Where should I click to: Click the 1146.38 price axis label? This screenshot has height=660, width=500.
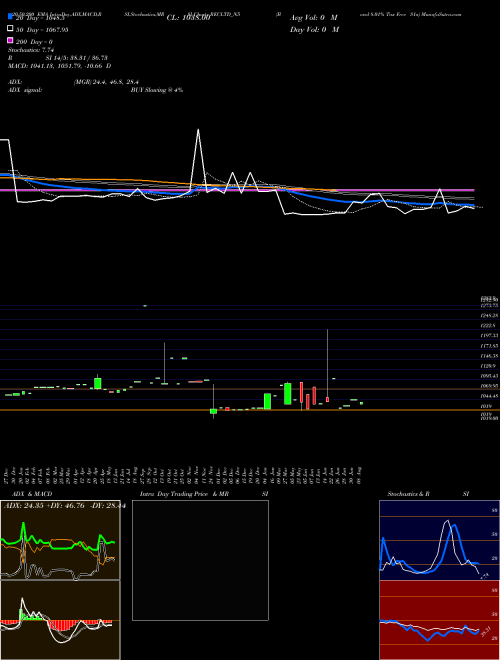point(489,356)
